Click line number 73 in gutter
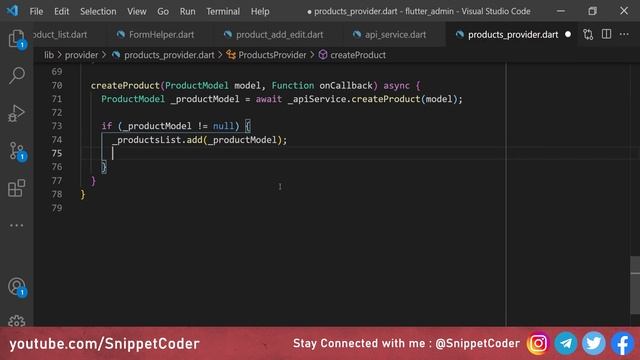This screenshot has width=640, height=360. (x=57, y=126)
